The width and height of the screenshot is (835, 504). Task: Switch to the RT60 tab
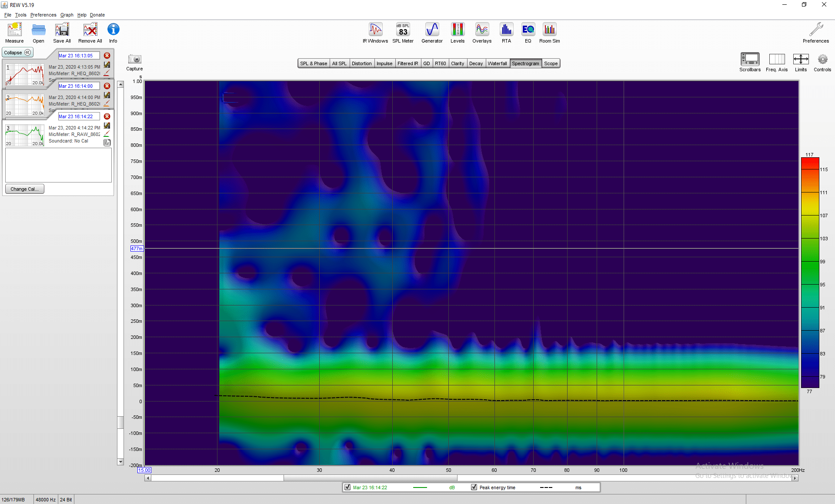tap(441, 63)
